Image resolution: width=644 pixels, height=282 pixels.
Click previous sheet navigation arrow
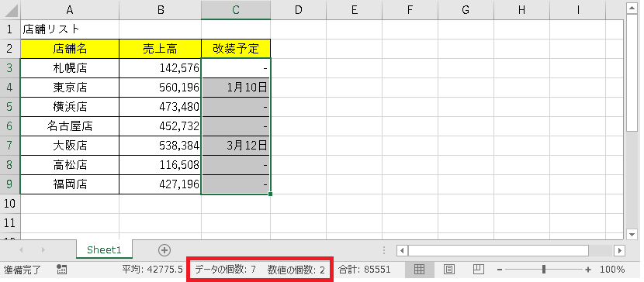(22, 249)
